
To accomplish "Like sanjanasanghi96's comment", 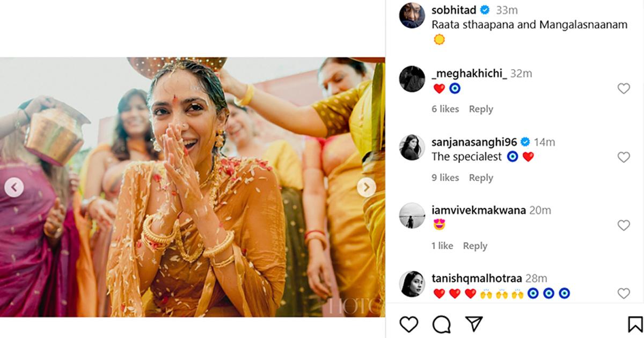I will tap(623, 157).
